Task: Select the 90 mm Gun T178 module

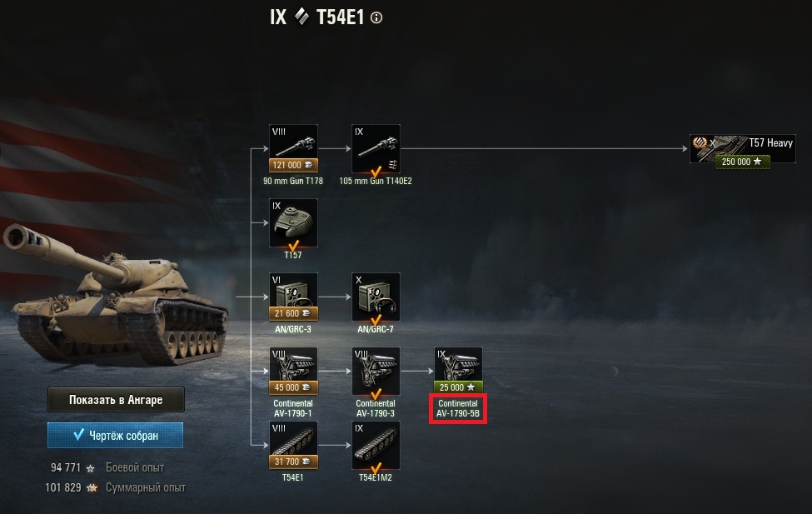Action: tap(293, 148)
